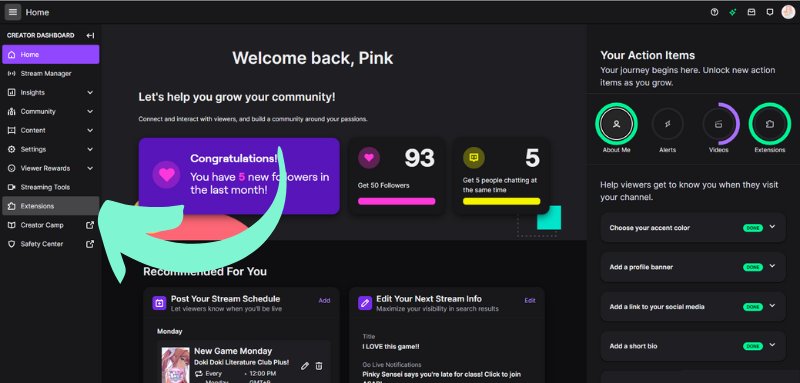
Task: Click the 'I LOVE this game!!' title text
Action: pyautogui.click(x=390, y=346)
